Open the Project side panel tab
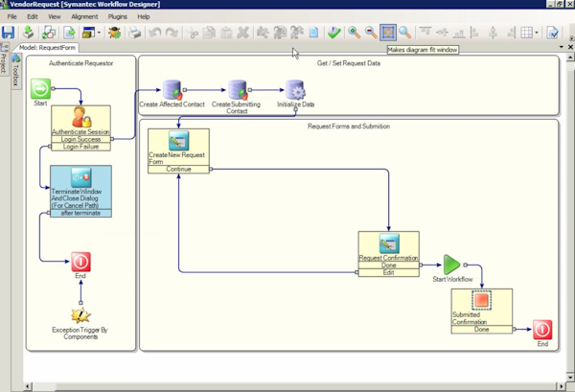 coord(4,58)
